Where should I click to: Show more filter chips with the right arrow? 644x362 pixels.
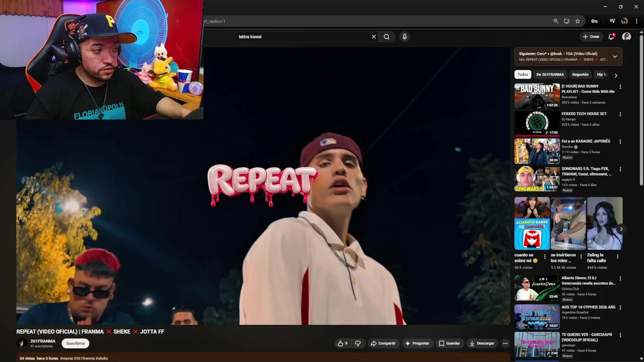click(x=616, y=75)
